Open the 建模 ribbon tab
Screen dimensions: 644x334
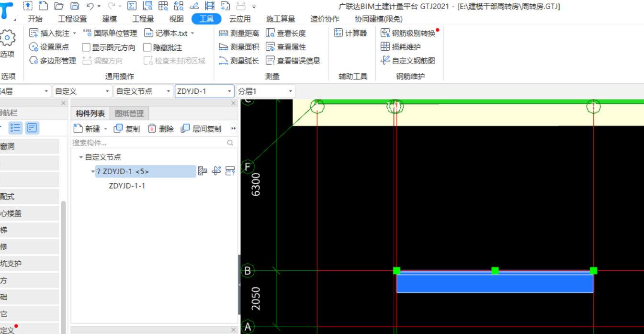pos(110,19)
